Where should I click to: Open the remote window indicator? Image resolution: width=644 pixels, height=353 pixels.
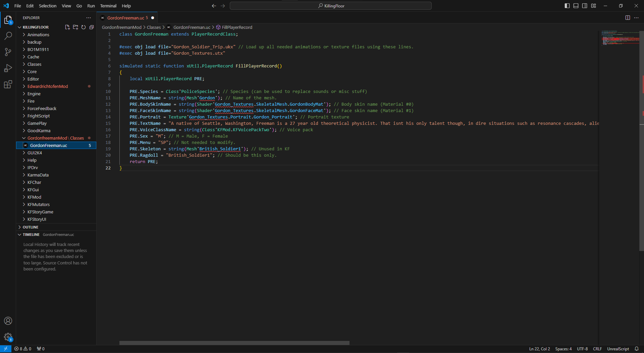[x=6, y=349]
